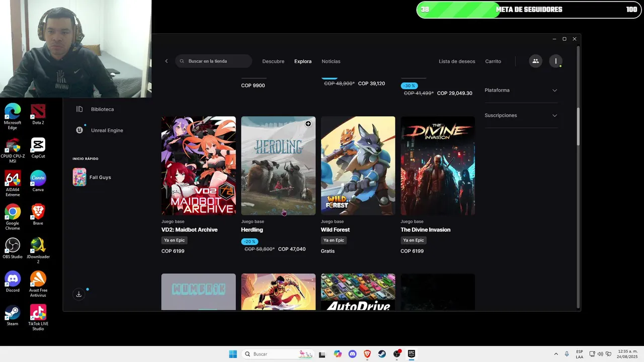Open Dota 2 desktop shortcut
This screenshot has height=362, width=644.
(38, 115)
